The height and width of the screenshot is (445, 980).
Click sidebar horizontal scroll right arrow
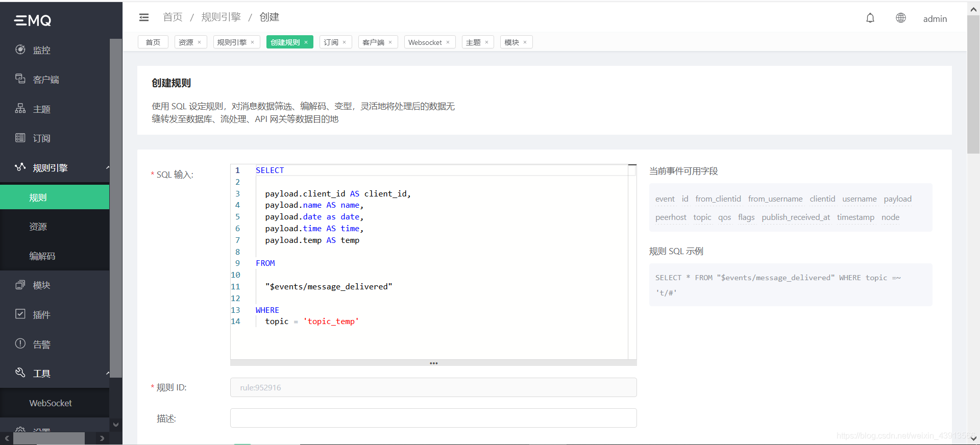[102, 438]
